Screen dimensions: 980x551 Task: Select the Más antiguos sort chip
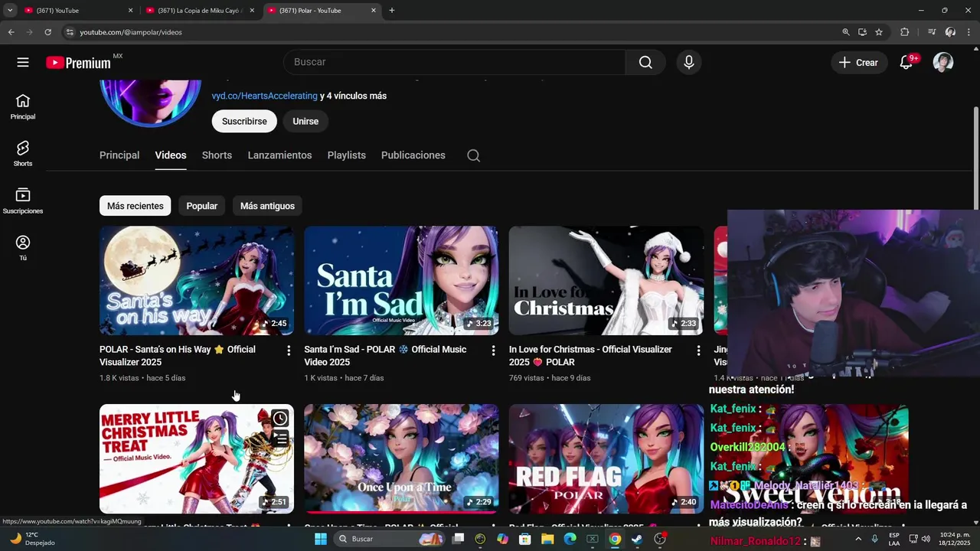(x=267, y=206)
